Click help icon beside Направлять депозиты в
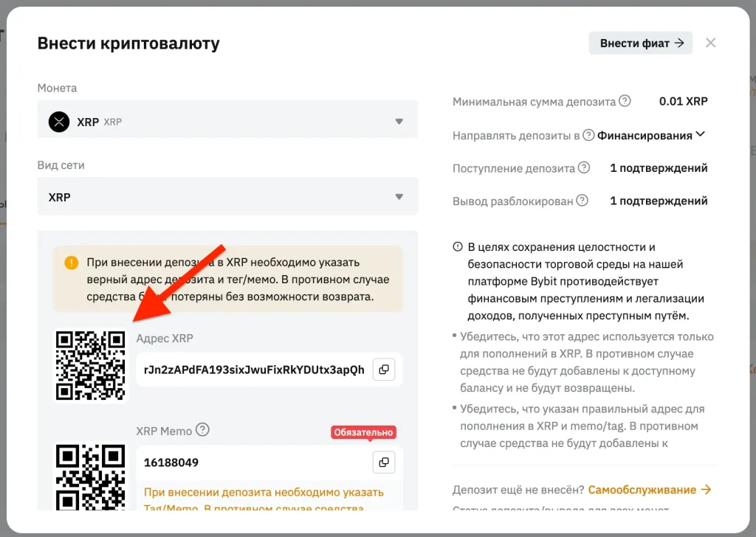 pyautogui.click(x=588, y=135)
